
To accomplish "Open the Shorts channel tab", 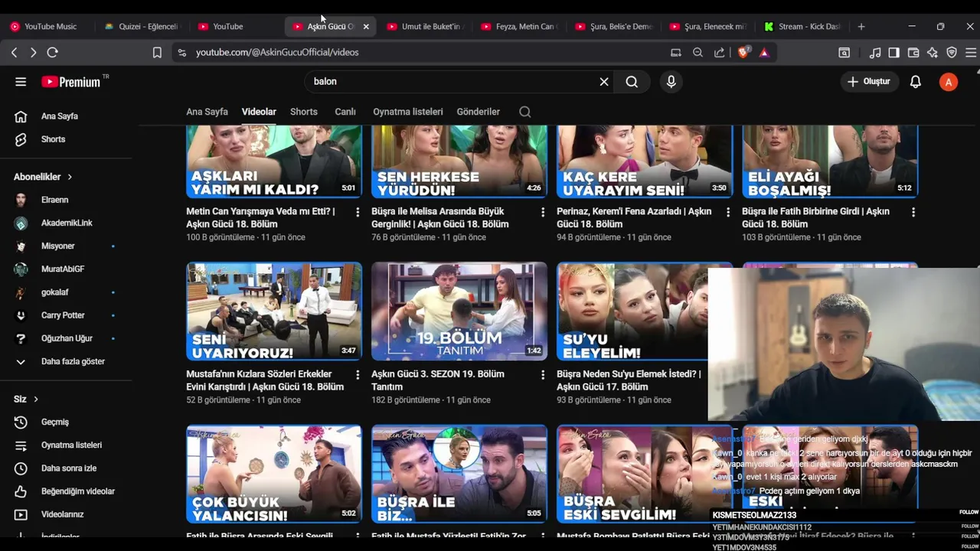I will pos(304,112).
